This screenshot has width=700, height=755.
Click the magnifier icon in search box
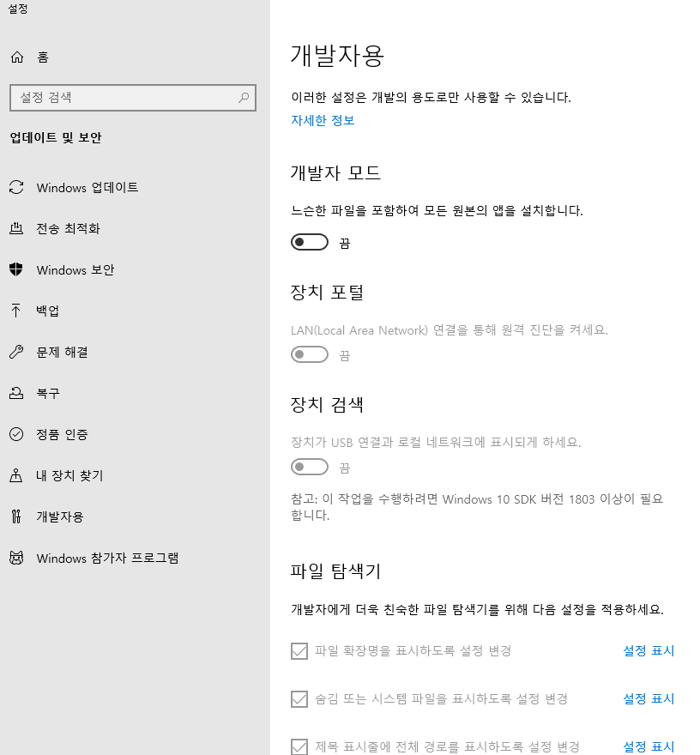click(244, 98)
